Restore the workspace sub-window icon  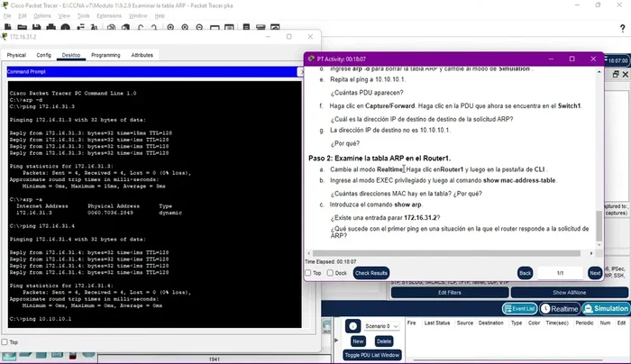tap(616, 75)
